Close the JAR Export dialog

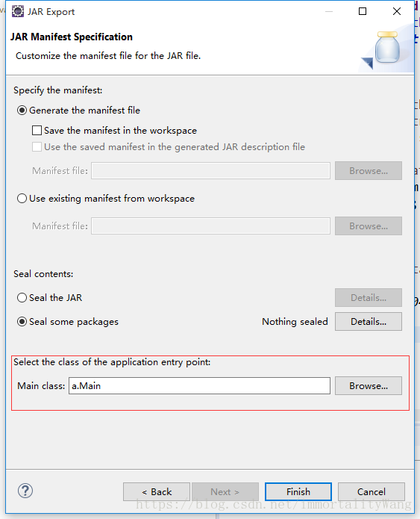(397, 11)
